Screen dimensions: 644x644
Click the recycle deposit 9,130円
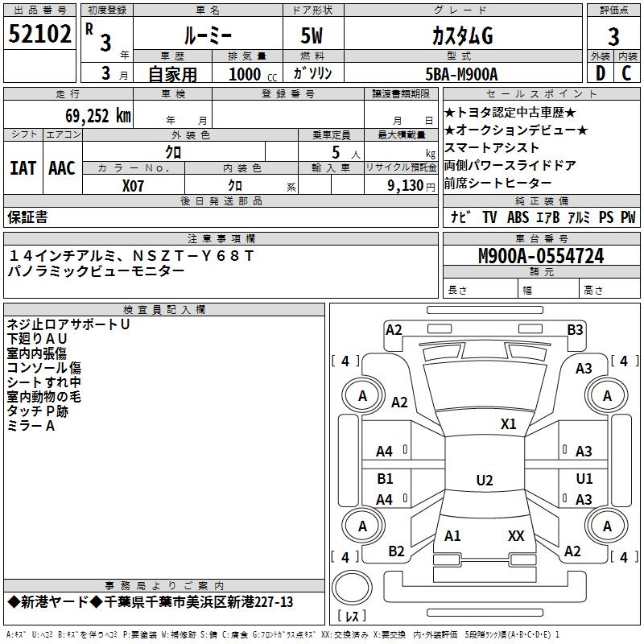coord(411,186)
